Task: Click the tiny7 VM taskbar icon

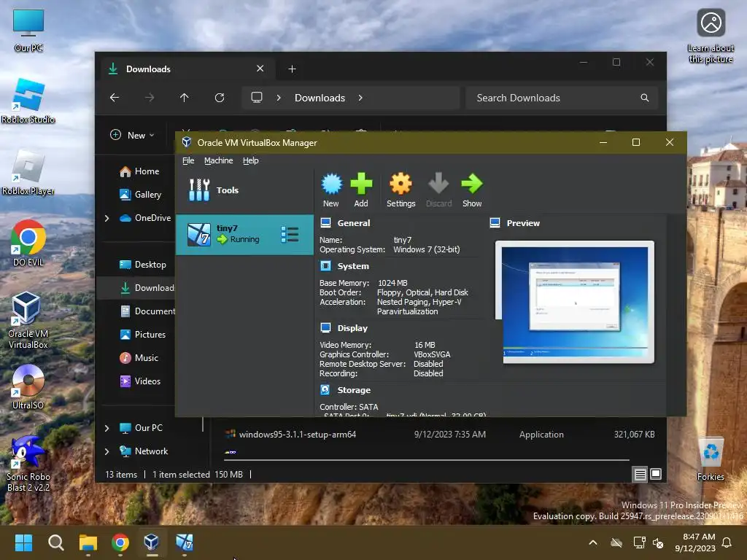Action: 185,542
